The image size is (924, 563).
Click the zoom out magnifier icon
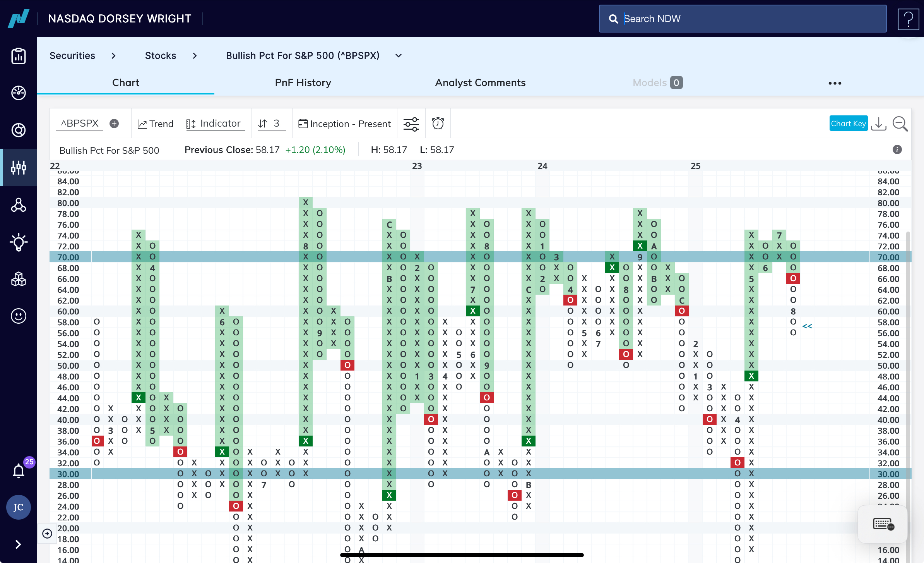[x=900, y=124]
